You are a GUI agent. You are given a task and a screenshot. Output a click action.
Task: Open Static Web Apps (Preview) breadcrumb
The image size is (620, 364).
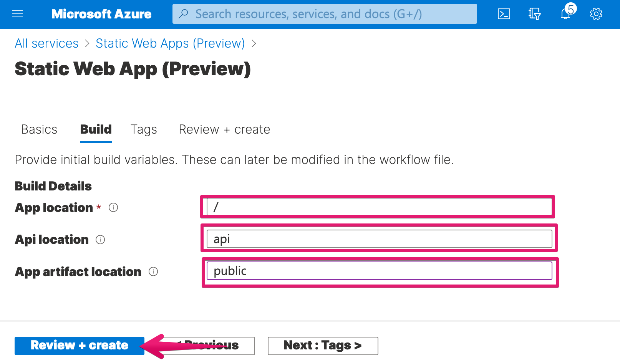coord(170,43)
